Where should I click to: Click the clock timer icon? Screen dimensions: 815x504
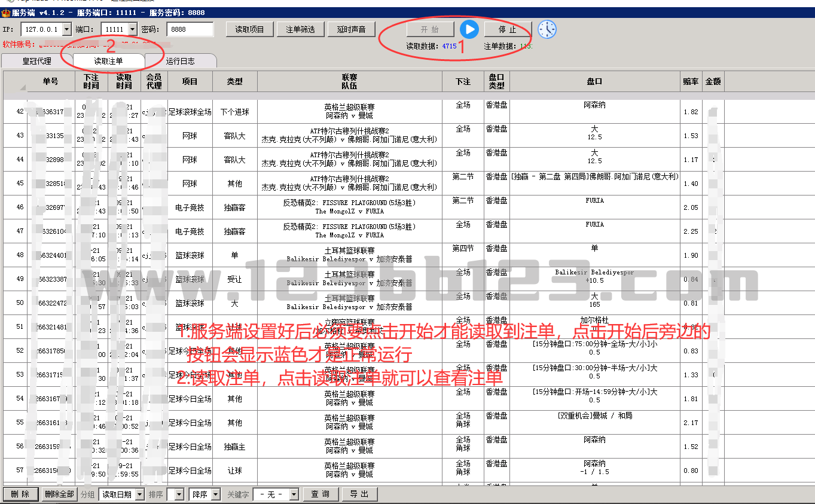[x=547, y=29]
